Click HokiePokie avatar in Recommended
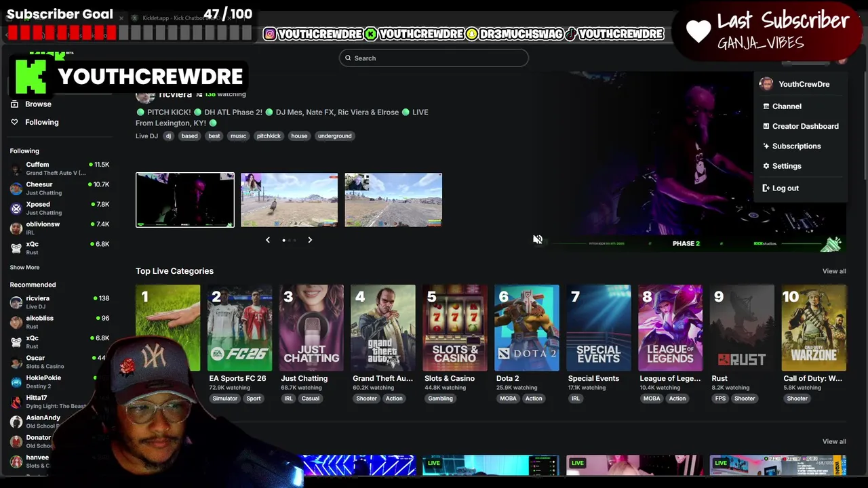The height and width of the screenshot is (488, 868). point(16,382)
